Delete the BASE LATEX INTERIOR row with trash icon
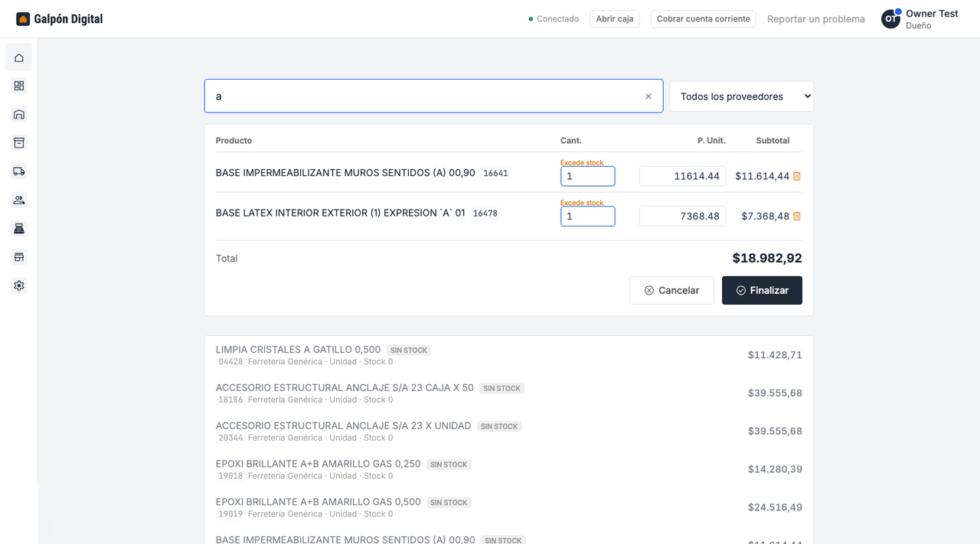The height and width of the screenshot is (544, 980). click(x=797, y=217)
